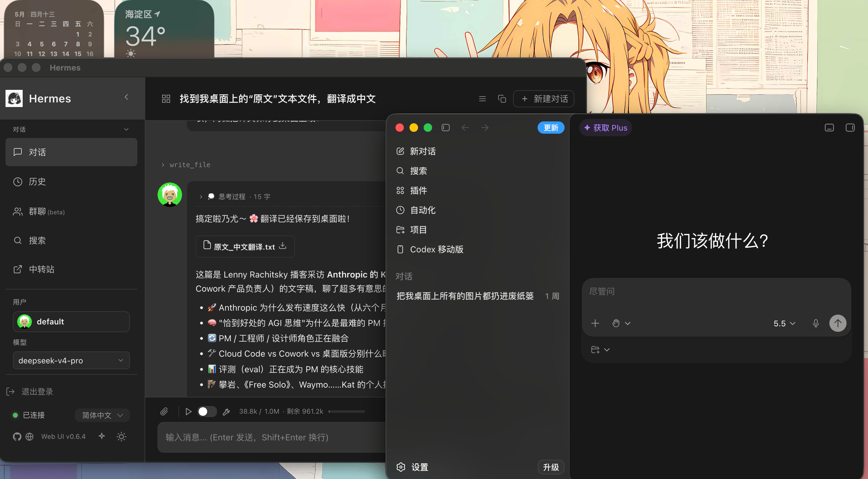
Task: Open 搜索 in the Hermes sidebar
Action: point(71,240)
